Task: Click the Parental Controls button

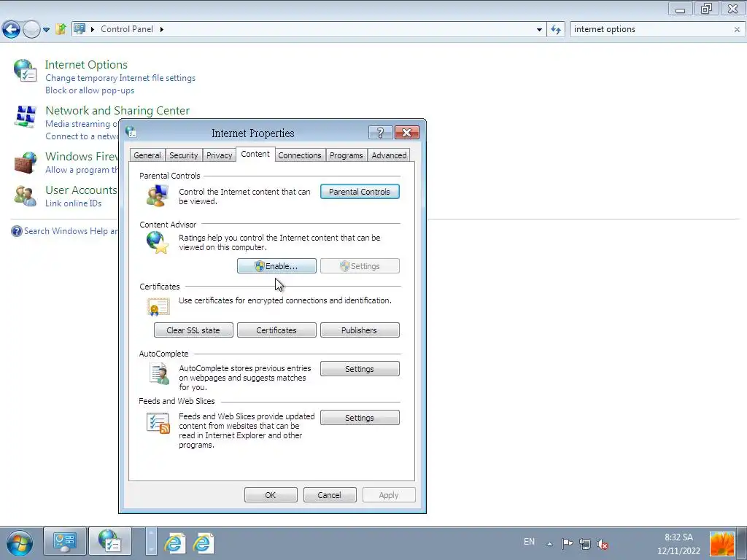Action: 360,192
